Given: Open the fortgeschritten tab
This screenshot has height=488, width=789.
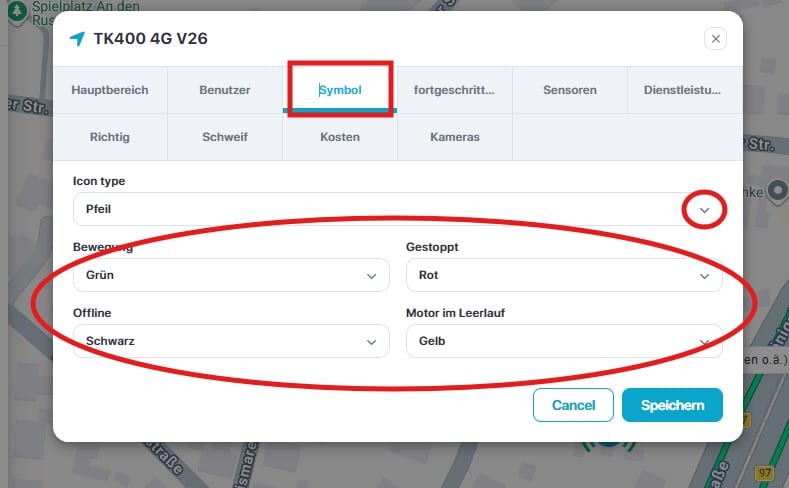Looking at the screenshot, I should click(x=454, y=90).
